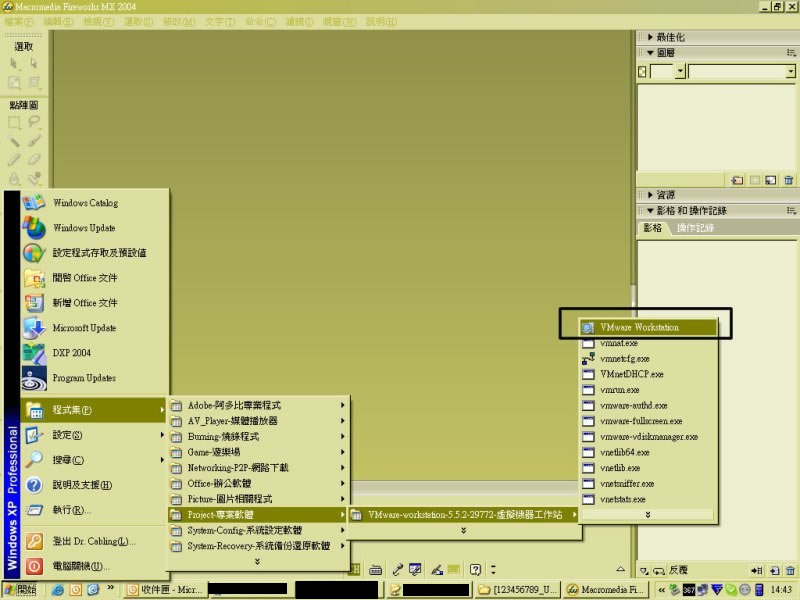
Task: Expand hidden items in VMware submenu
Action: 648,515
